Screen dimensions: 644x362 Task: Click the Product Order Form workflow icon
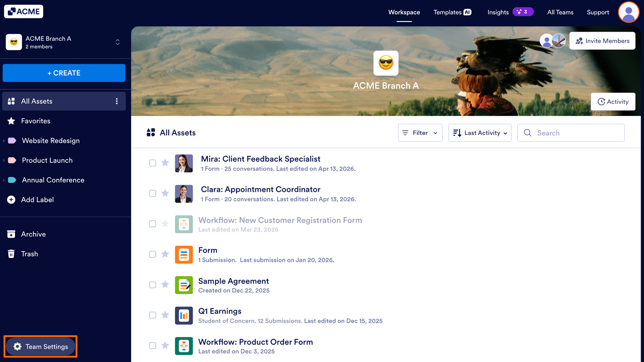point(184,346)
